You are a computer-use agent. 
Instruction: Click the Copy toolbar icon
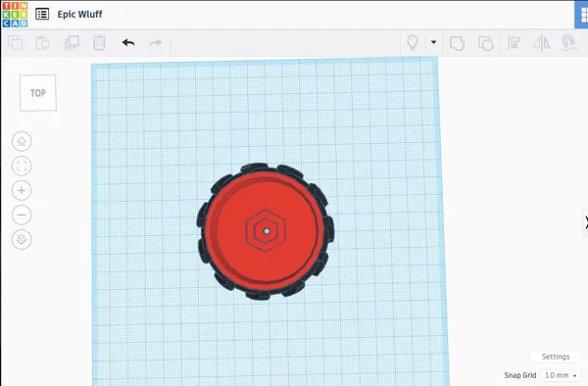(16, 43)
